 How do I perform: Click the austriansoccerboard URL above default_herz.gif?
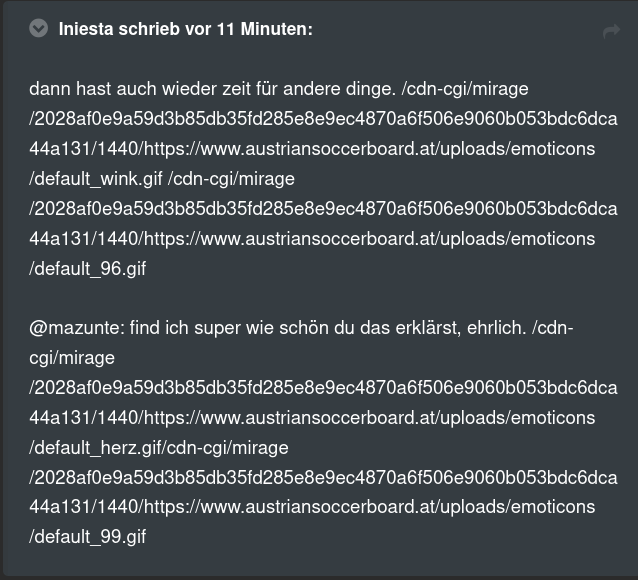[369, 418]
